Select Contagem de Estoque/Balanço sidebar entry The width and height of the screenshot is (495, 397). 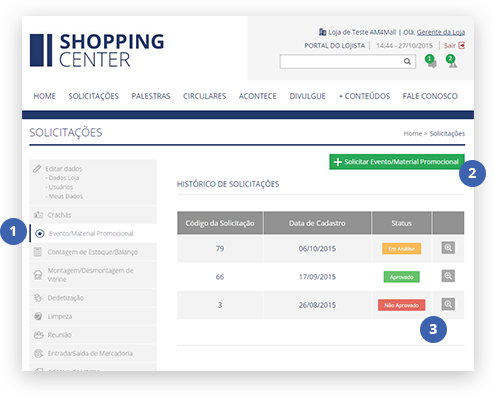(x=93, y=252)
